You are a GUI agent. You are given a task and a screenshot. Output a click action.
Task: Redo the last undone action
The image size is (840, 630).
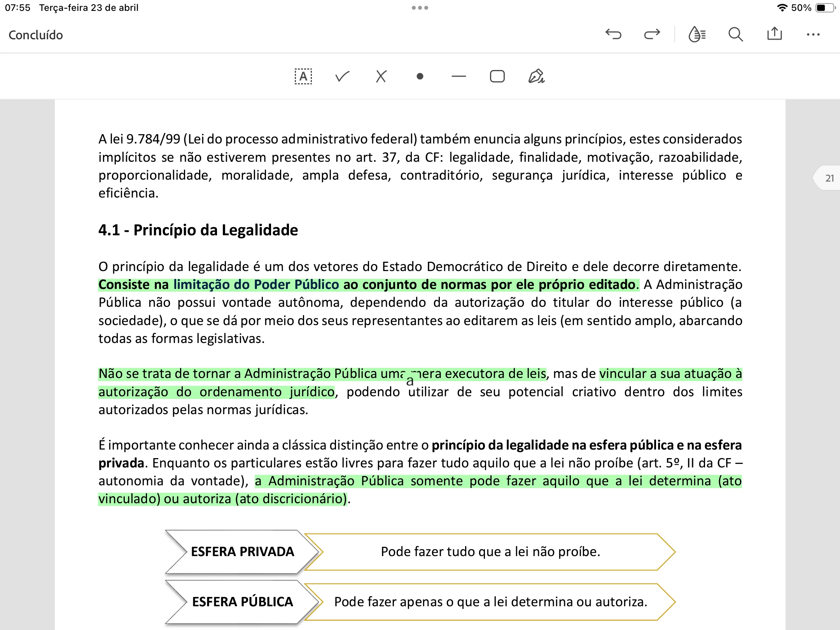pos(652,34)
